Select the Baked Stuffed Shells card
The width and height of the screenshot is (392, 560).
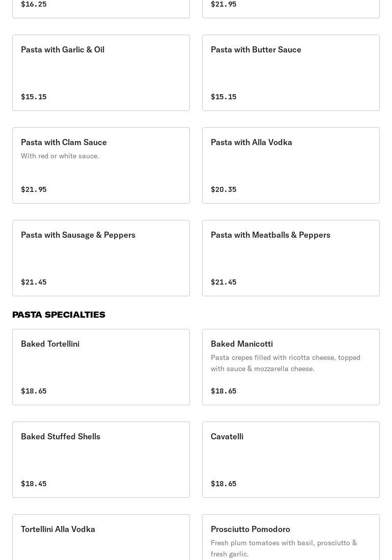101,460
